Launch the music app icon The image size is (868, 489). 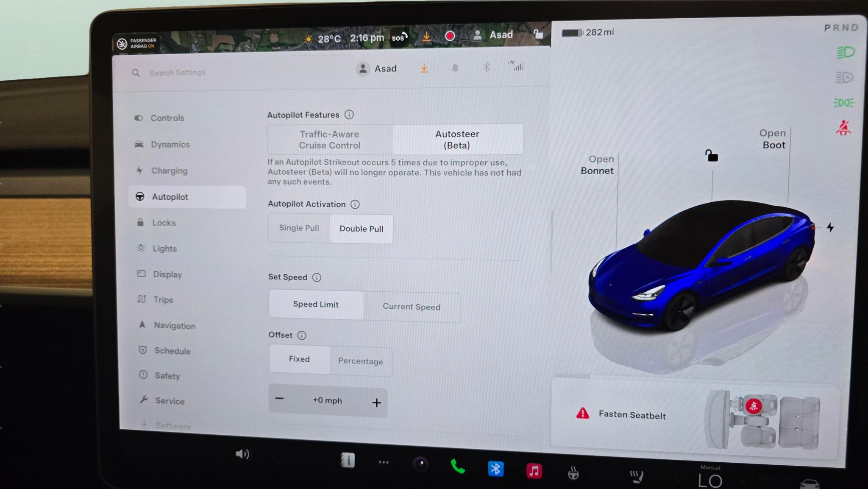pos(534,471)
